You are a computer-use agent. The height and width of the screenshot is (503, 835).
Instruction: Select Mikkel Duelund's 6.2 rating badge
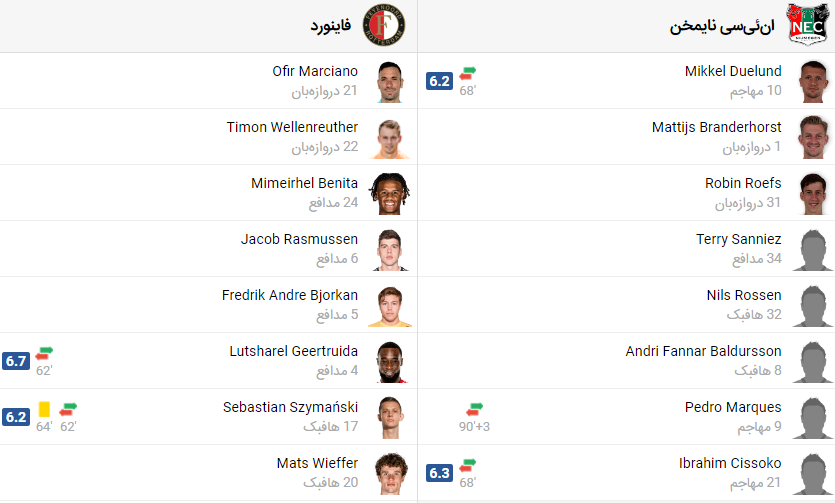click(x=439, y=81)
